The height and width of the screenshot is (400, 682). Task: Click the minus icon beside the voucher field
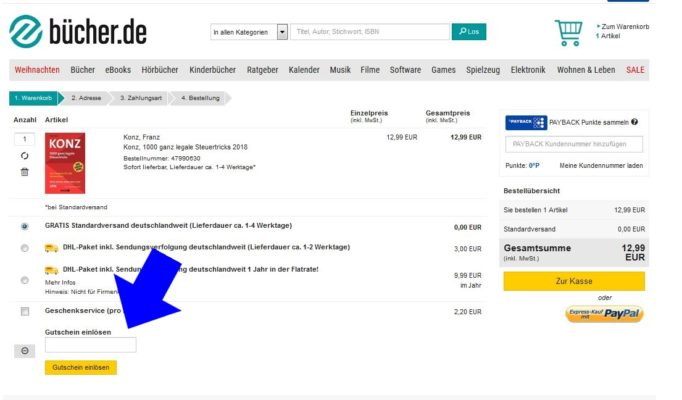26,351
